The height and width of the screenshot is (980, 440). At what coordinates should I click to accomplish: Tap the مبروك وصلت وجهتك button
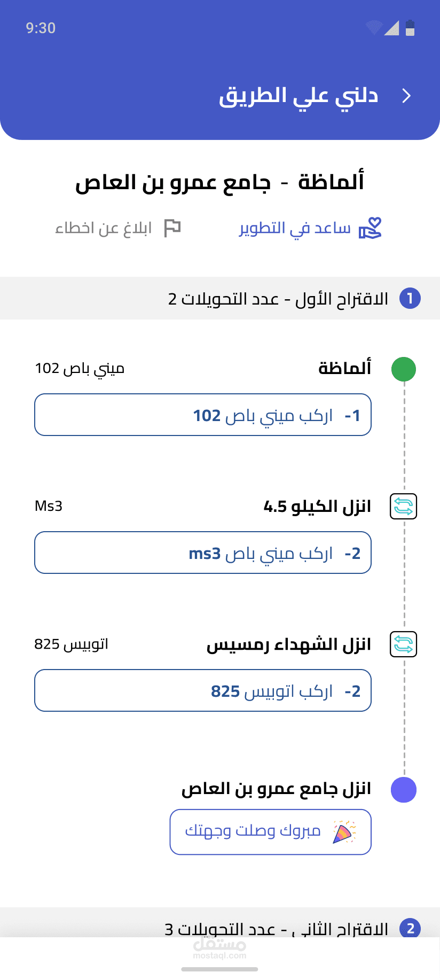[x=270, y=832]
